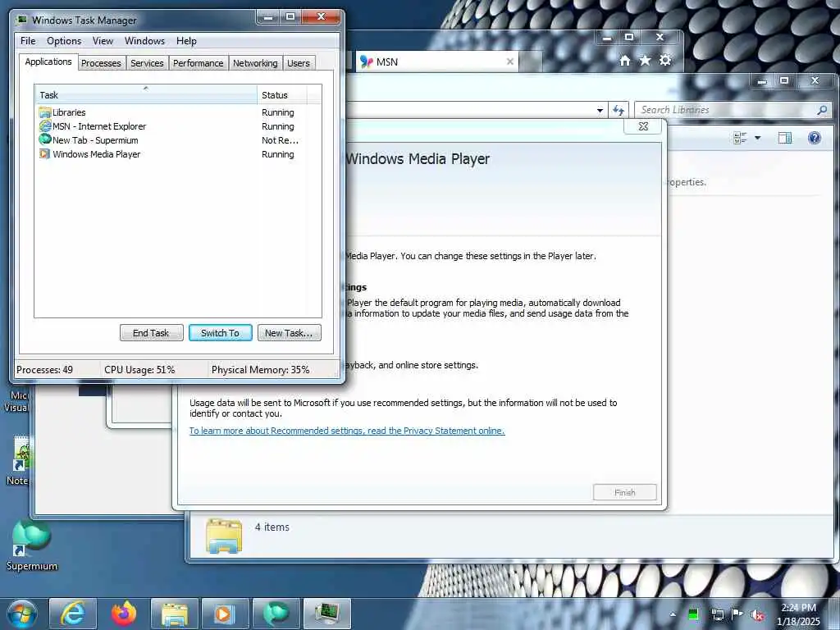Open Firefox from the taskbar
This screenshot has height=630, width=840.
point(124,614)
